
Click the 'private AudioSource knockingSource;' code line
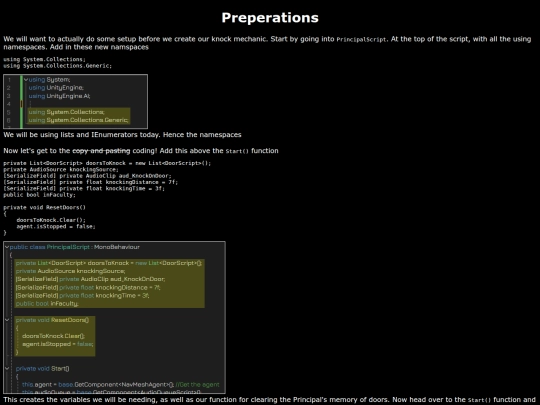coord(61,169)
